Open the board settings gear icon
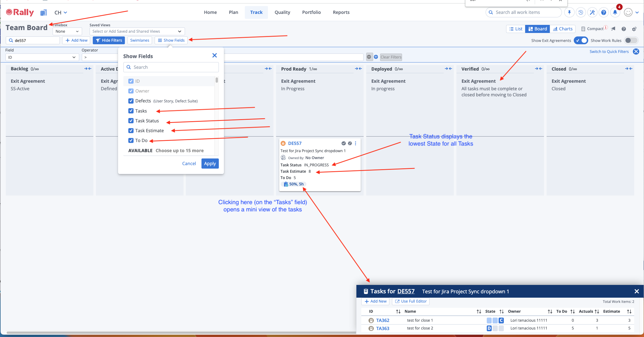644x337 pixels. tap(634, 29)
